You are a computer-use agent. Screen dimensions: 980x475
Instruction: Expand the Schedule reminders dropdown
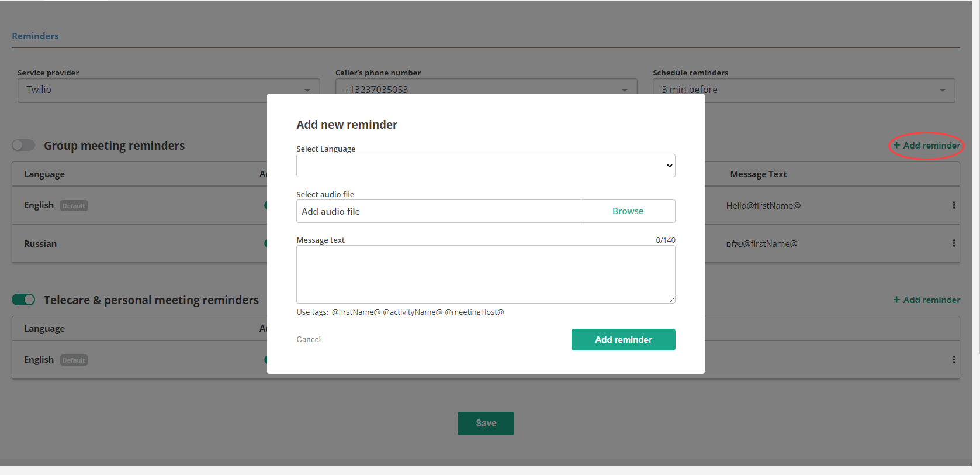803,90
